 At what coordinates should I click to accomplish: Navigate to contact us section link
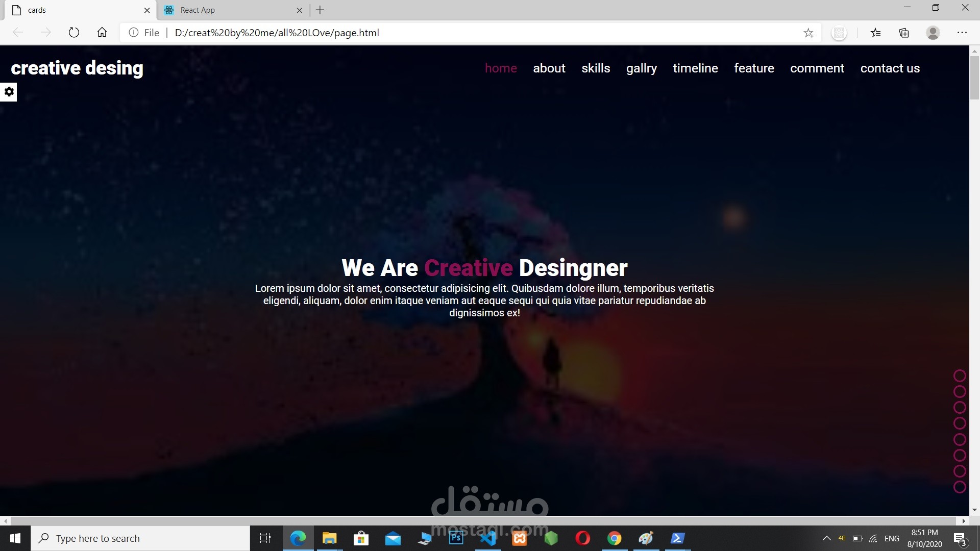pos(890,68)
